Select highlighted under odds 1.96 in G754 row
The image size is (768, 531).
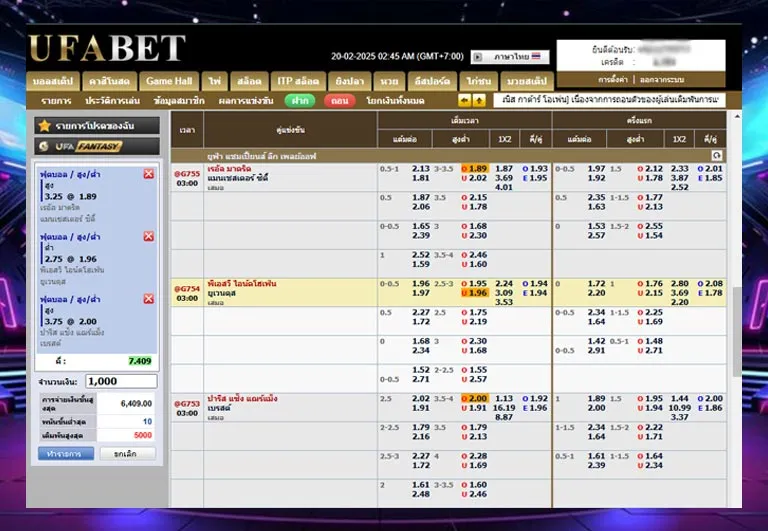click(x=474, y=293)
